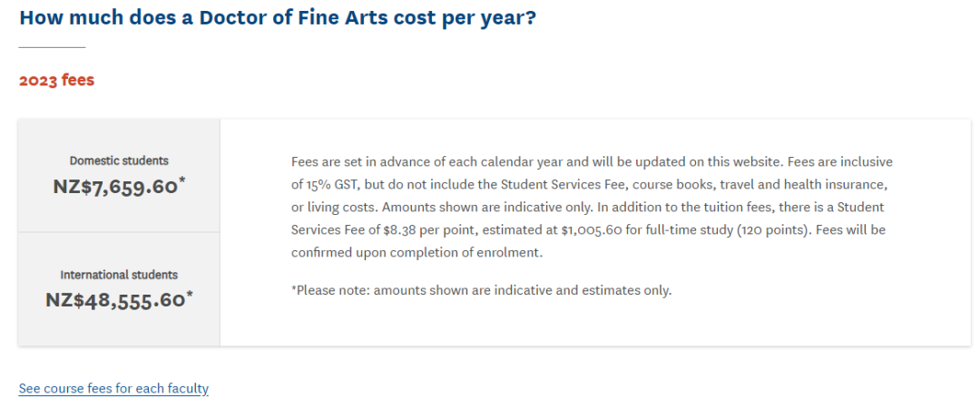
Task: Click the 'How much does a Doctor of Fine Arts cost' heading
Action: point(278,17)
